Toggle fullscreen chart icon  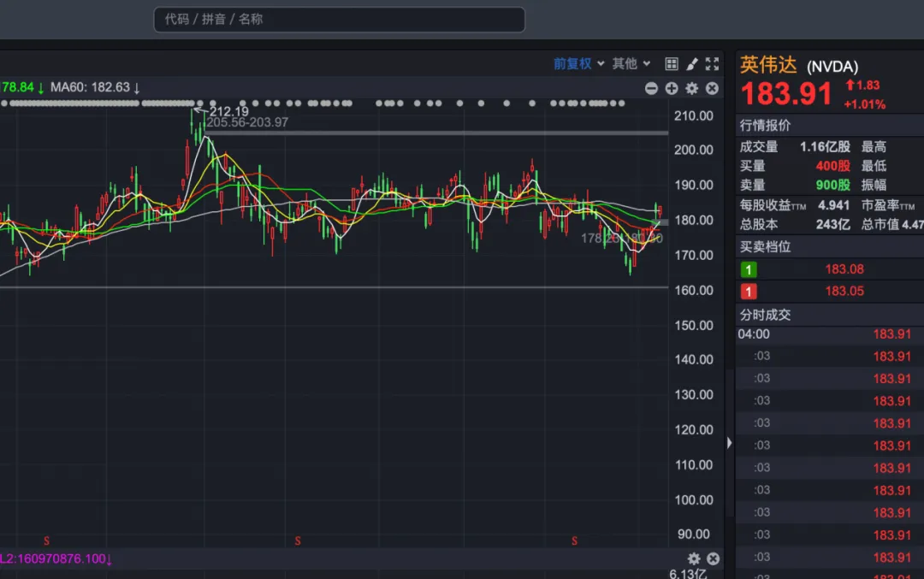click(712, 63)
